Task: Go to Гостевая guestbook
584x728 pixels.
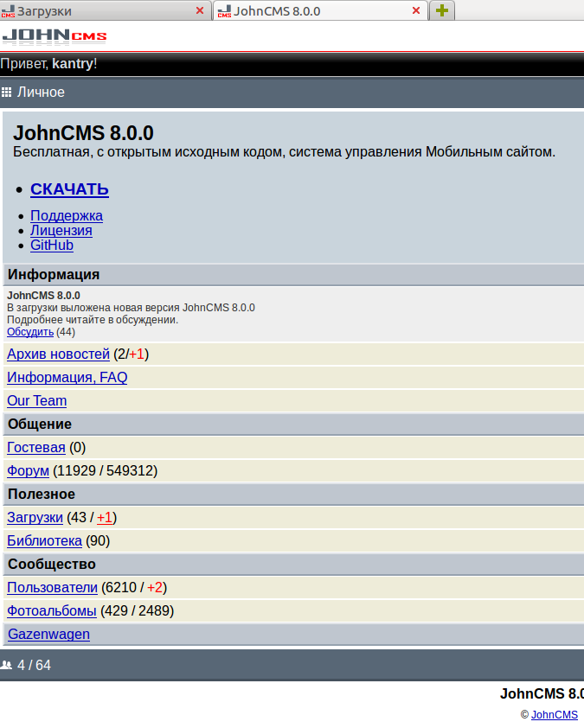Action: point(36,448)
